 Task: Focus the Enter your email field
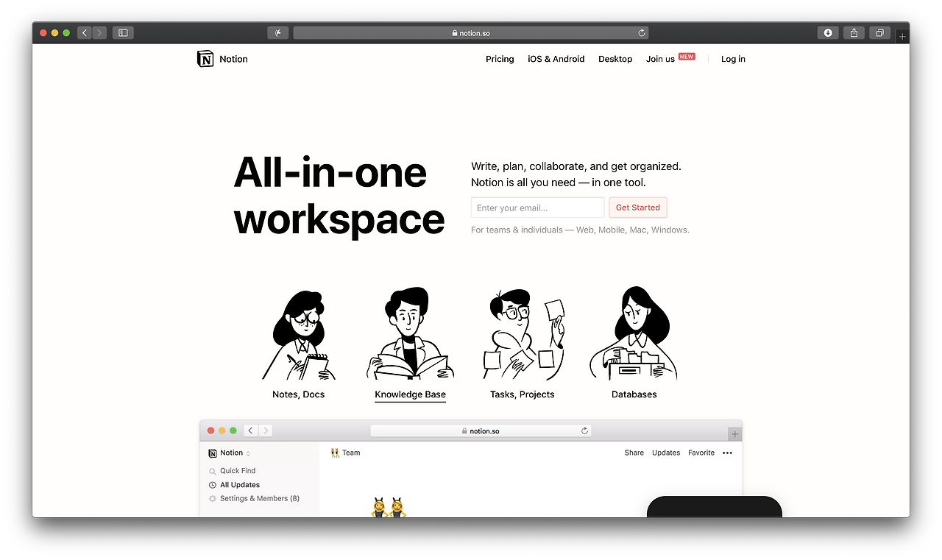(x=537, y=208)
